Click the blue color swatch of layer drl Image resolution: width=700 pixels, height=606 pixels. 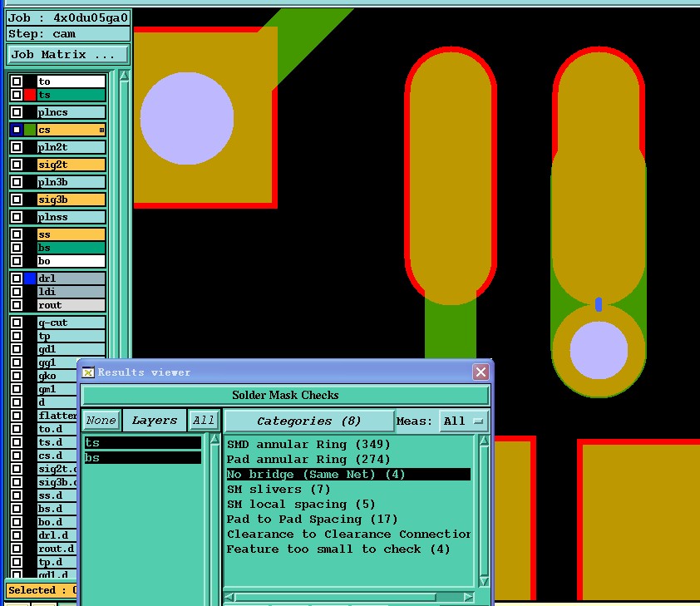click(30, 278)
